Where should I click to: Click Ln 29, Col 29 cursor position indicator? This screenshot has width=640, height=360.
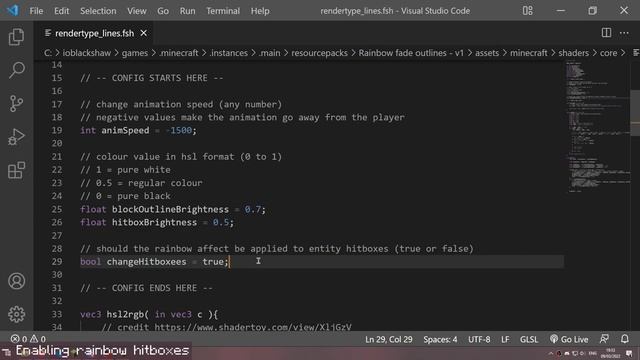[389, 339]
